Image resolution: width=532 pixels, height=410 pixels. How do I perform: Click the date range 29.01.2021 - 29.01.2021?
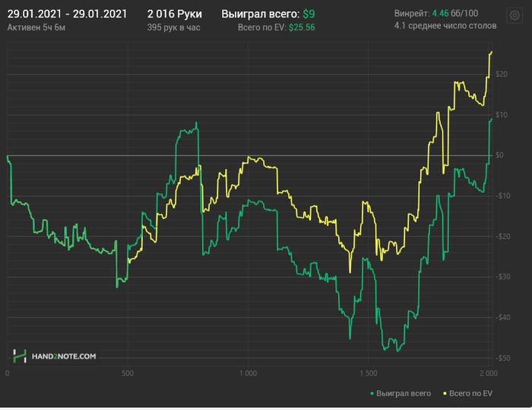pos(67,14)
